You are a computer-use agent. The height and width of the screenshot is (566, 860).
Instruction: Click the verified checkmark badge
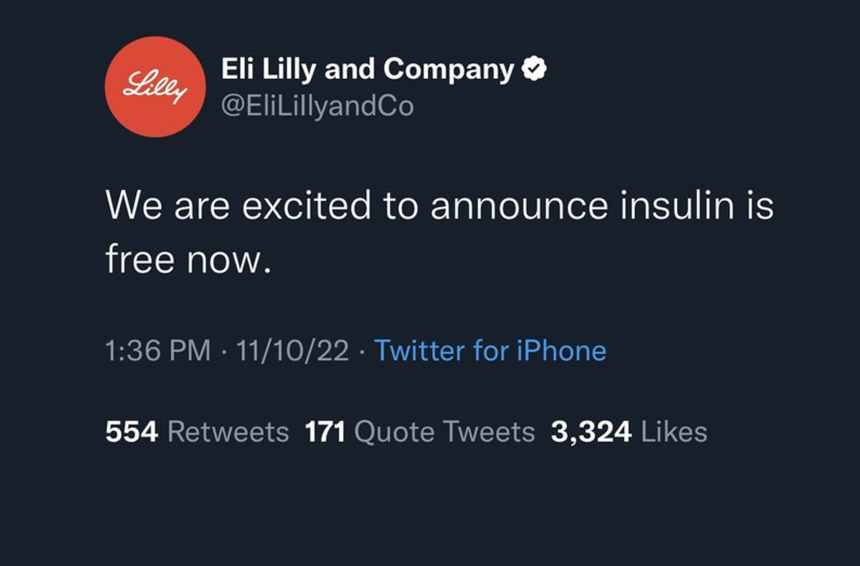[536, 69]
